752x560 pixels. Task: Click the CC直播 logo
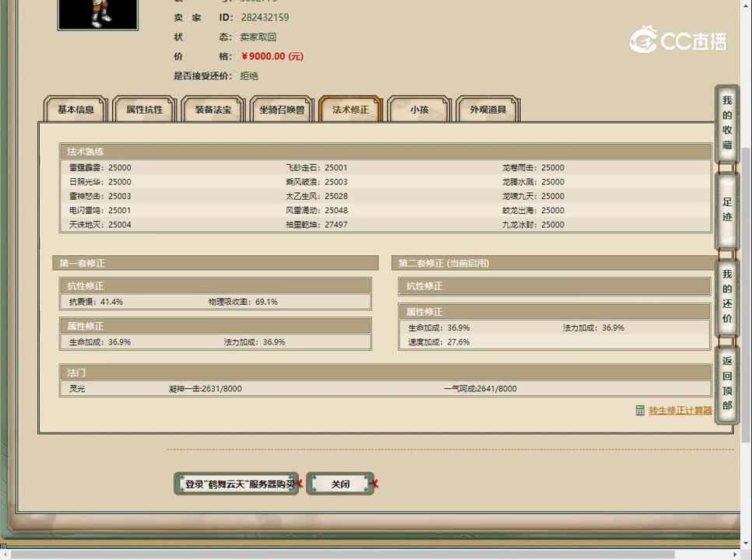677,40
